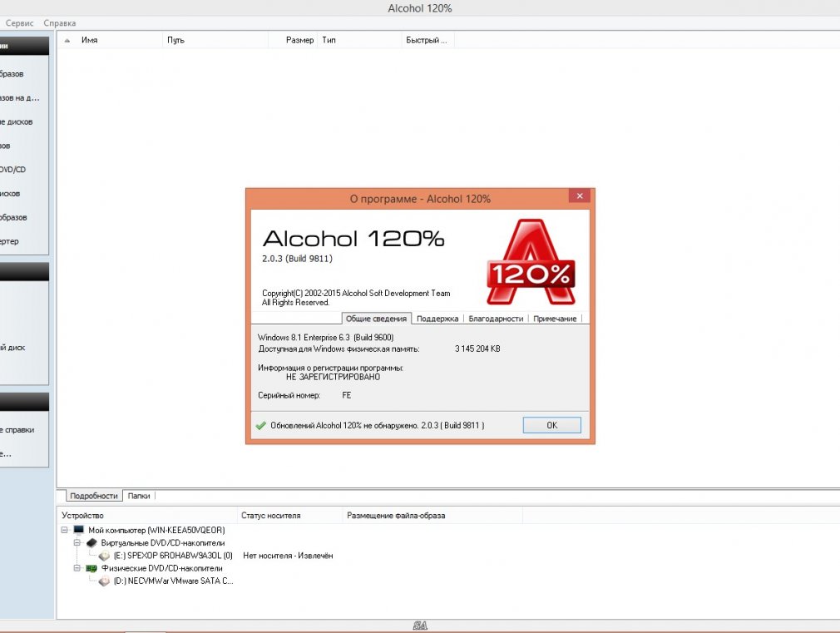Click the sidebar item ending in 'DVD/CD'

(12, 170)
